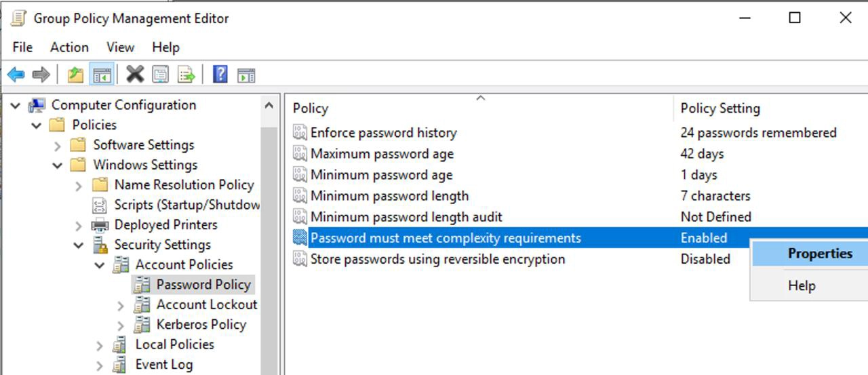Select the Minimum password length policy
The width and height of the screenshot is (868, 375).
(x=389, y=196)
